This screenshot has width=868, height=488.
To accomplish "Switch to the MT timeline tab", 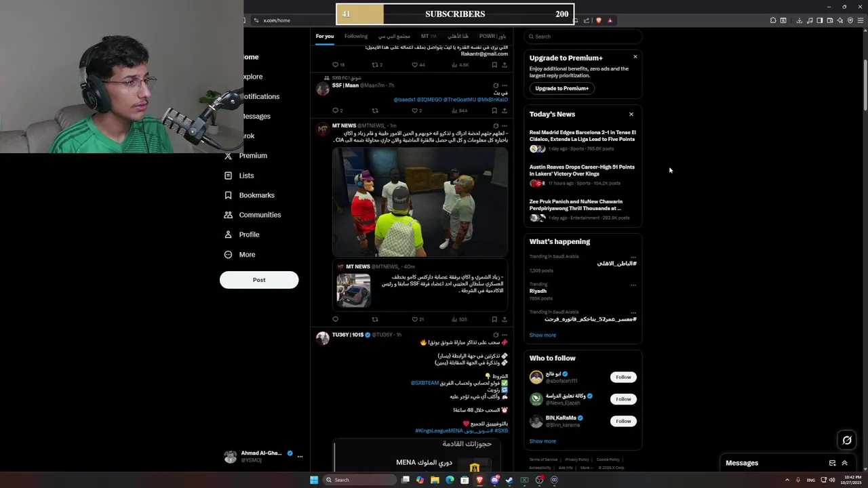I will point(429,37).
